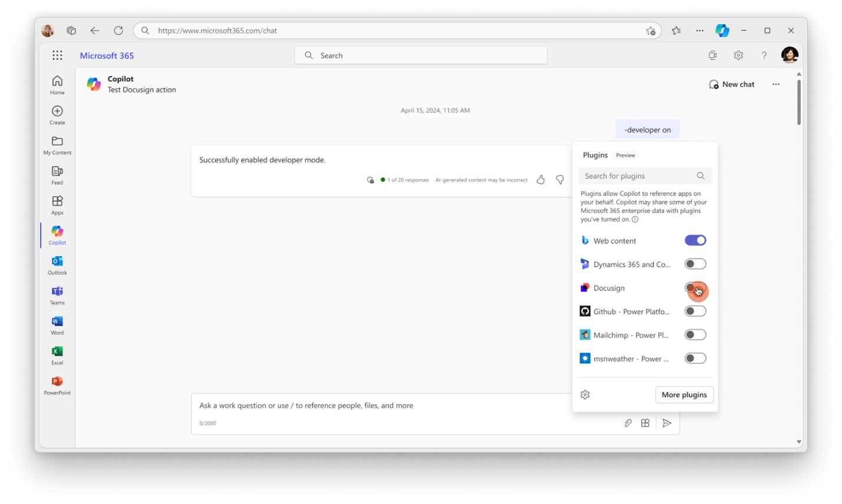Click the attach file paperclip icon
This screenshot has height=504, width=842.
pyautogui.click(x=628, y=423)
